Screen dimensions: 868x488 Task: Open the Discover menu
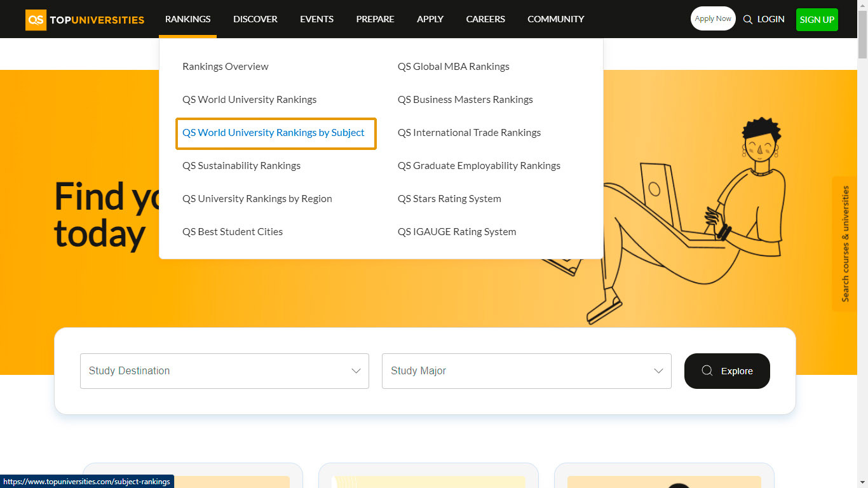coord(255,19)
